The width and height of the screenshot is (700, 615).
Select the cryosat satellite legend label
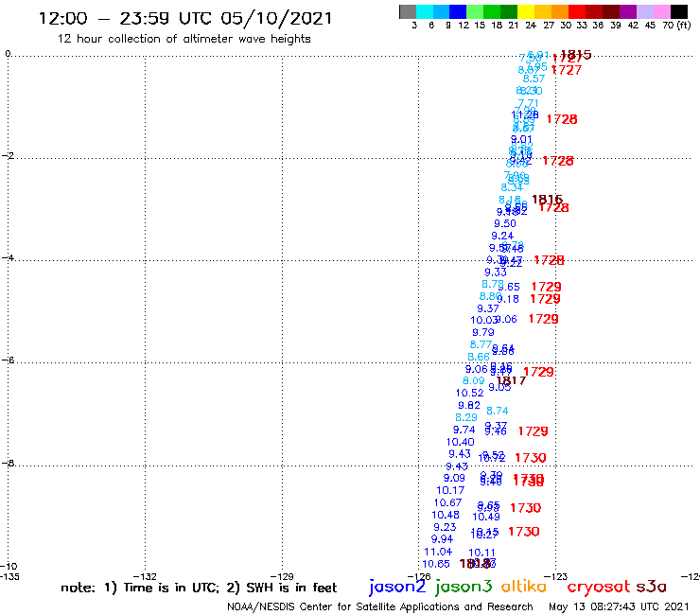[599, 588]
